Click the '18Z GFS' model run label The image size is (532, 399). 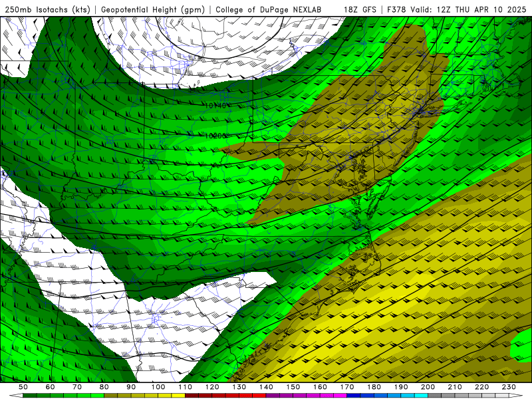pyautogui.click(x=360, y=10)
